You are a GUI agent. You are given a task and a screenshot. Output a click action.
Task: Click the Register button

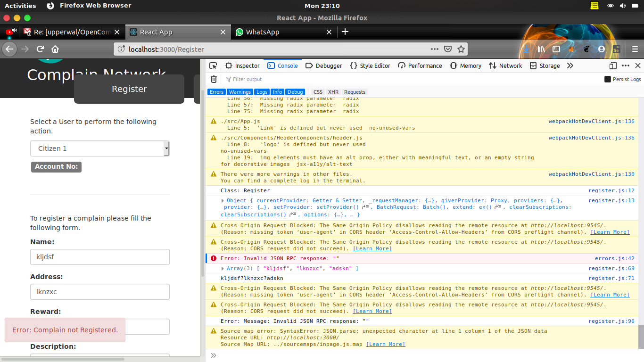[x=129, y=89]
